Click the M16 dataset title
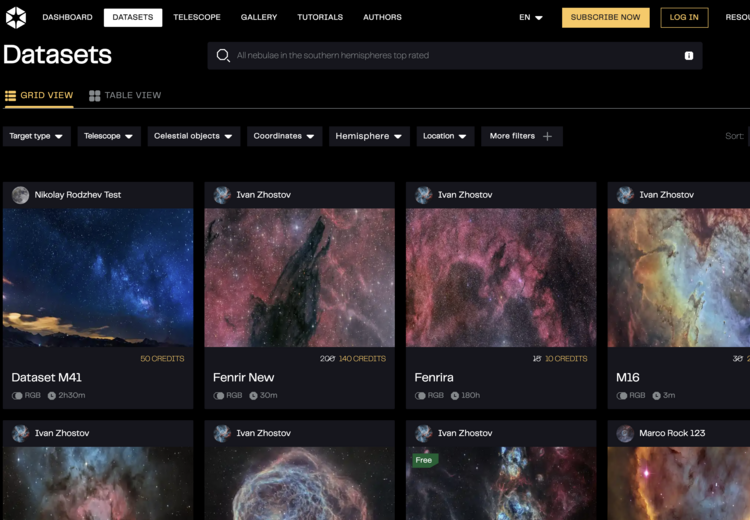 click(628, 378)
